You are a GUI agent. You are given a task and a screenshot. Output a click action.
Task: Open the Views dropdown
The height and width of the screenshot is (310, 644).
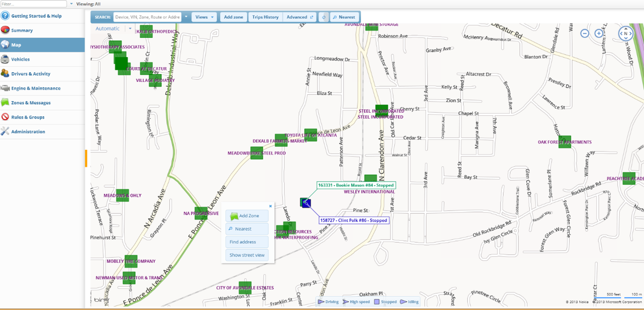(x=204, y=17)
